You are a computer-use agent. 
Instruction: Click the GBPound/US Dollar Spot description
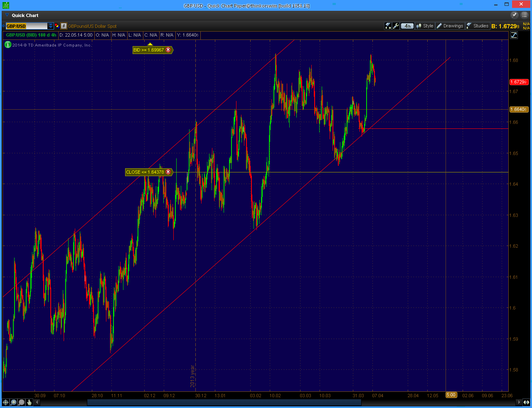92,26
